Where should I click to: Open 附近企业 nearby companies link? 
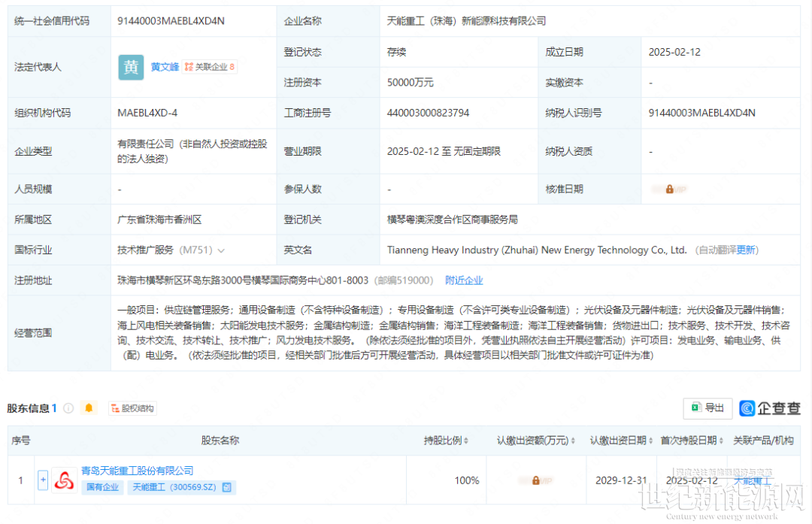point(464,280)
